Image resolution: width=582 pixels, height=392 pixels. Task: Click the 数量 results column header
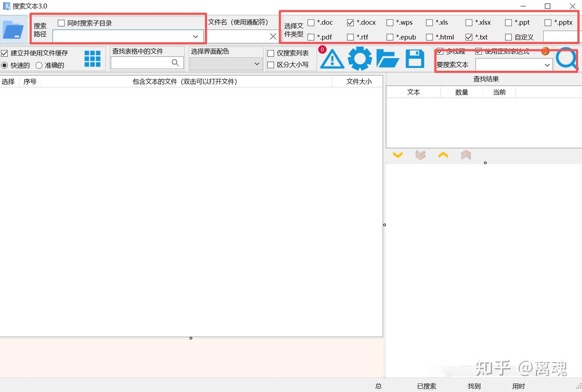click(x=462, y=92)
